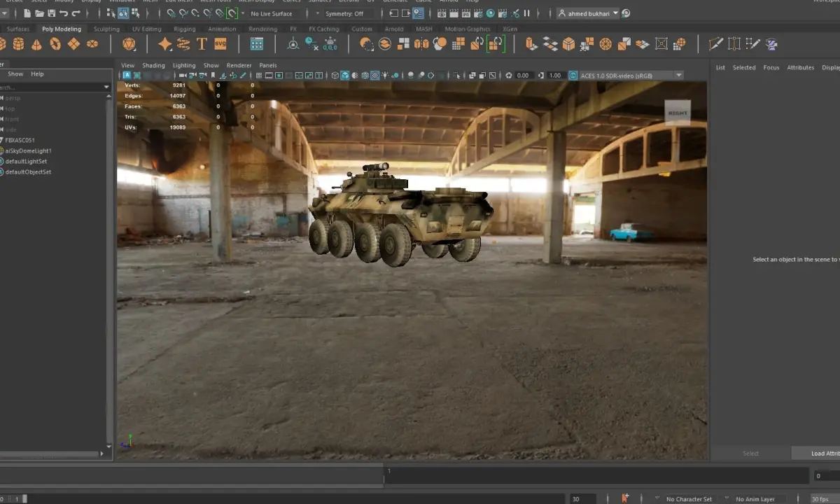Viewport: 840px width, 504px height.
Task: Click the magnet snap icon outlined in green
Action: (232, 13)
